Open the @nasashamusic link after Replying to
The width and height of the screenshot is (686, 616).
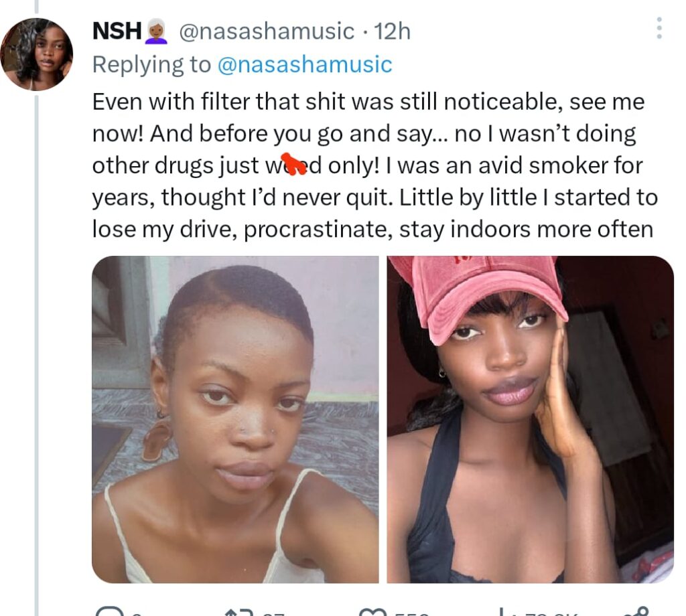[x=305, y=64]
